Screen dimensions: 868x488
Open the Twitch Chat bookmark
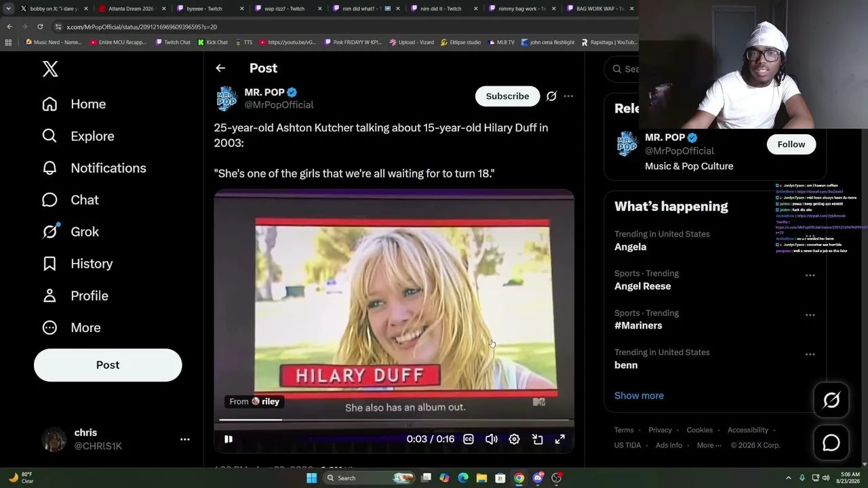click(x=172, y=42)
